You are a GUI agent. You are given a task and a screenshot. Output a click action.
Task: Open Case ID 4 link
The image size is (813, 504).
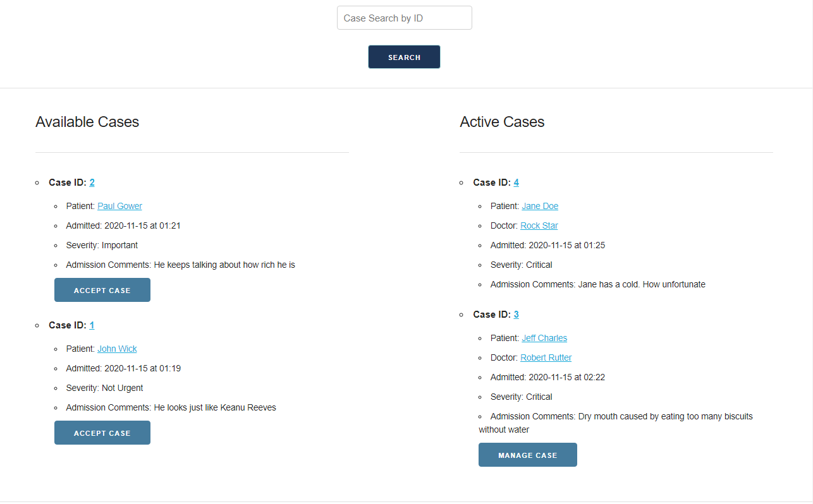[x=517, y=183]
